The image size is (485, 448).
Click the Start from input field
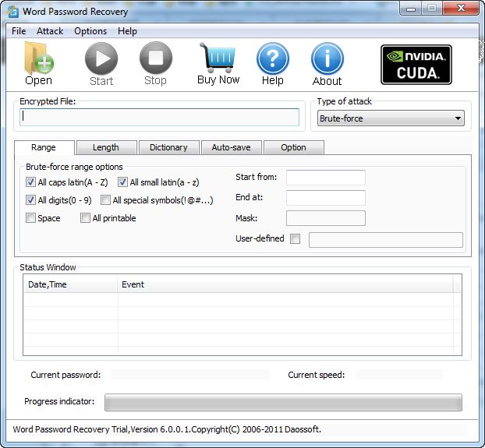(x=326, y=178)
